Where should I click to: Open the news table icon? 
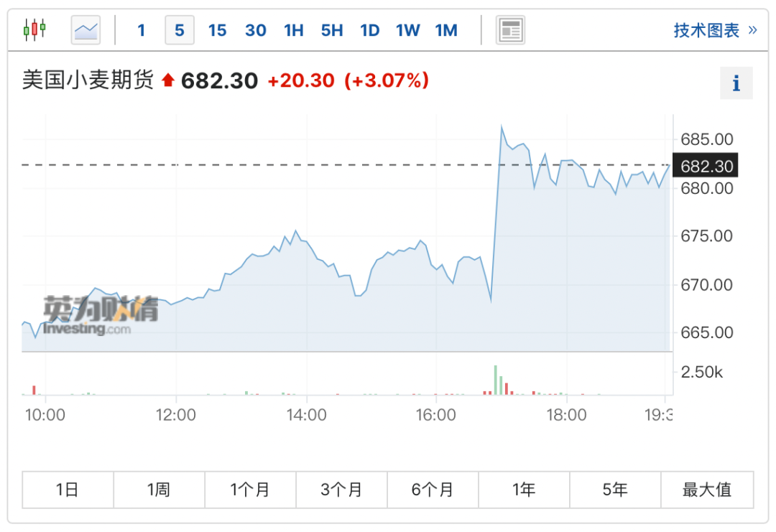click(510, 30)
